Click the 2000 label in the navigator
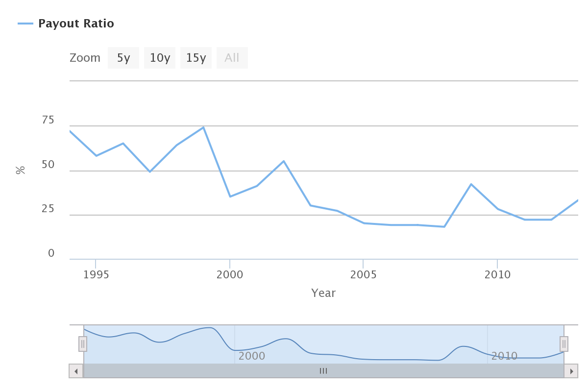Viewport: 588px width, 392px height. click(x=252, y=356)
